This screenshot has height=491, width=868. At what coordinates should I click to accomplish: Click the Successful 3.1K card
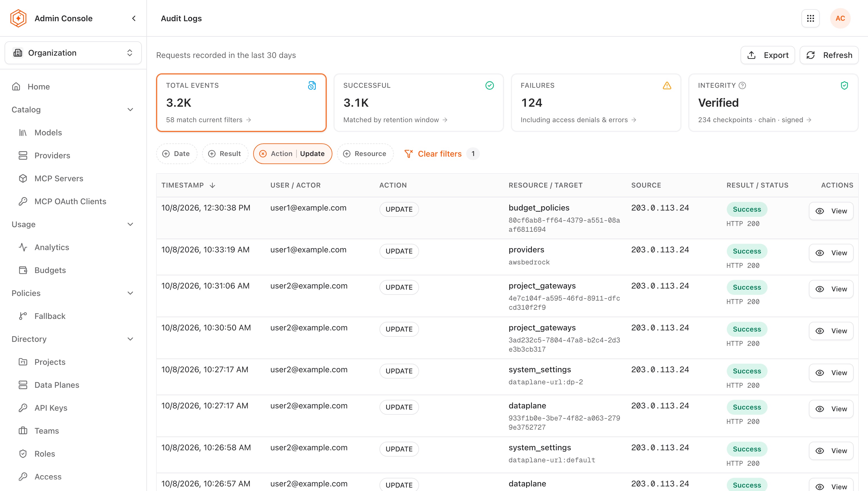pyautogui.click(x=418, y=102)
